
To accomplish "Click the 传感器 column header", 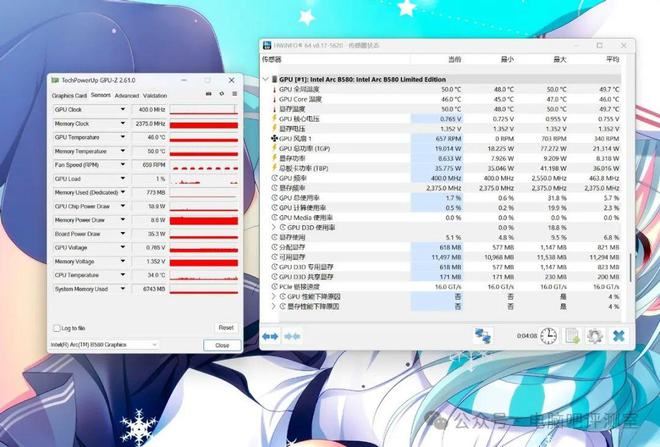I will pyautogui.click(x=271, y=59).
